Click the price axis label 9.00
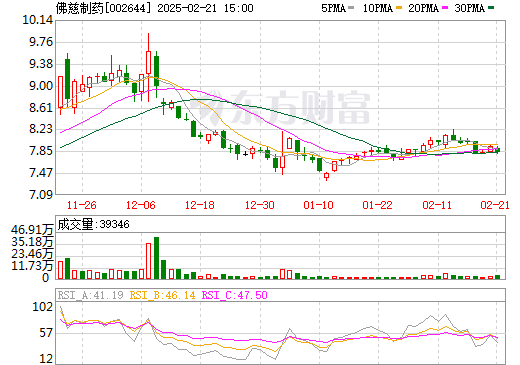 (x=41, y=86)
